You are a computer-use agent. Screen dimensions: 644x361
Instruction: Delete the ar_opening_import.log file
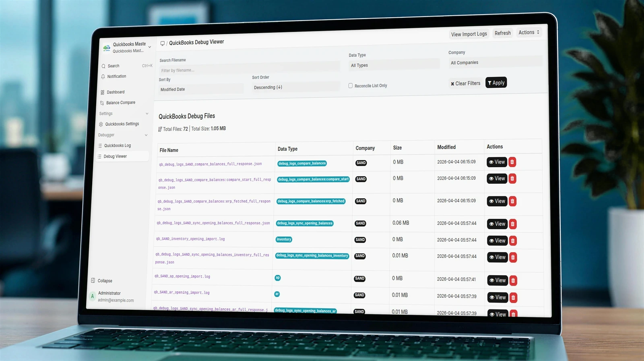(x=513, y=297)
